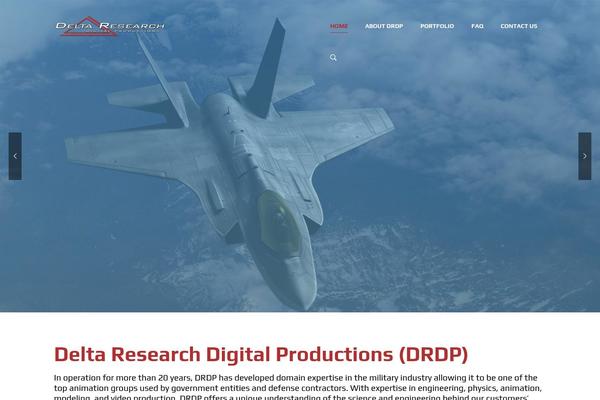Advance to next slide arrow
Viewport: 600px width, 400px height.
point(585,156)
